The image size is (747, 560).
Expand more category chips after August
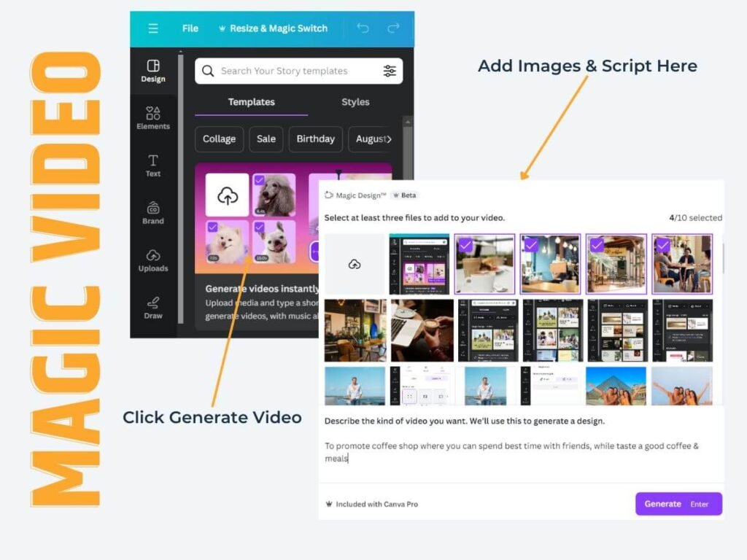(389, 139)
